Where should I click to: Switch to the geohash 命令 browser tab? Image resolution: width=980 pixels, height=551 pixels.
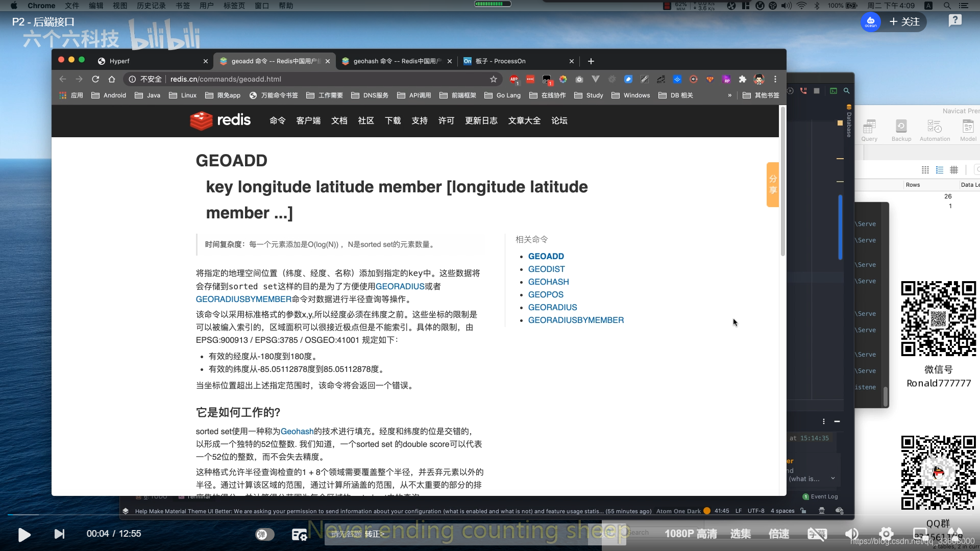393,61
